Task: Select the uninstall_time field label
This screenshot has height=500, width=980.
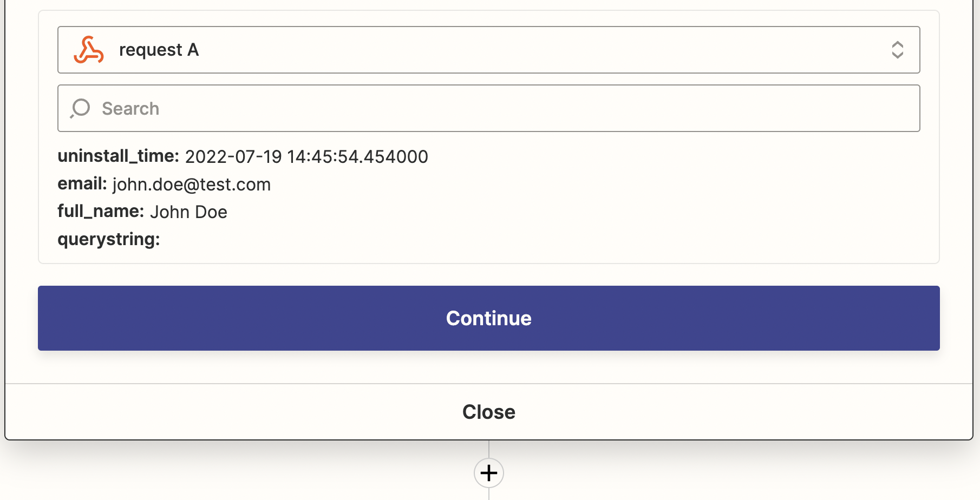Action: [118, 156]
